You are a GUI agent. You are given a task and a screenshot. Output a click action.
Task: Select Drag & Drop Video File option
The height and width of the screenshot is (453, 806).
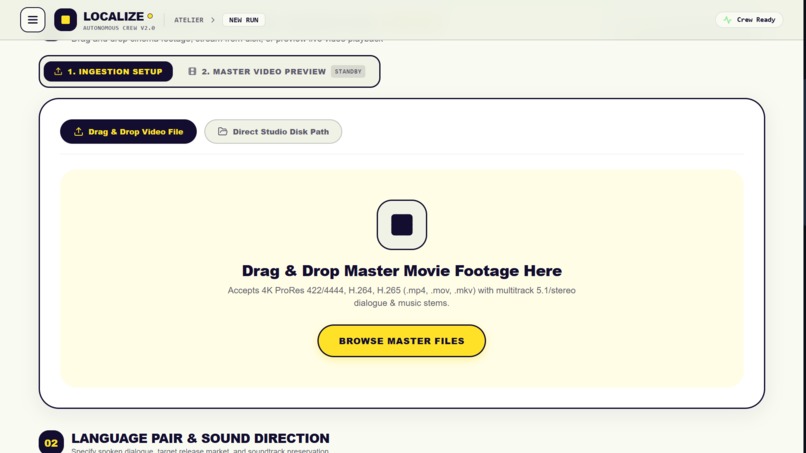pyautogui.click(x=128, y=132)
